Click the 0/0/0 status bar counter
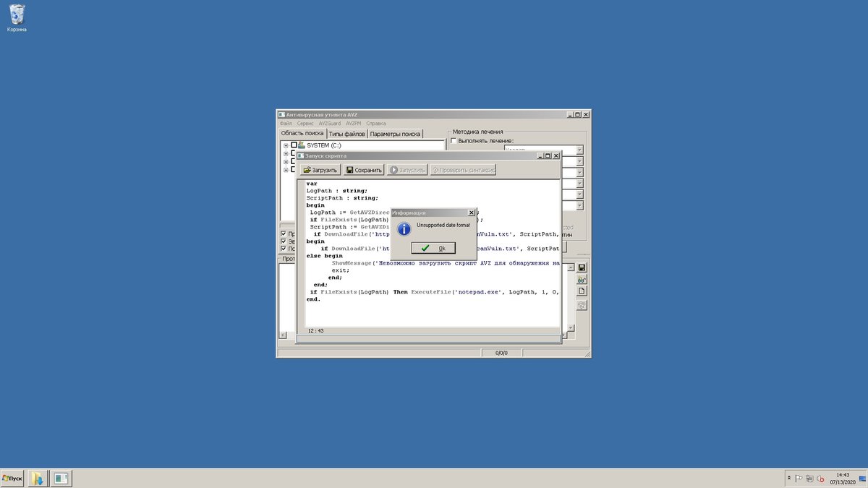Screen dimensions: 868x488 tap(501, 353)
